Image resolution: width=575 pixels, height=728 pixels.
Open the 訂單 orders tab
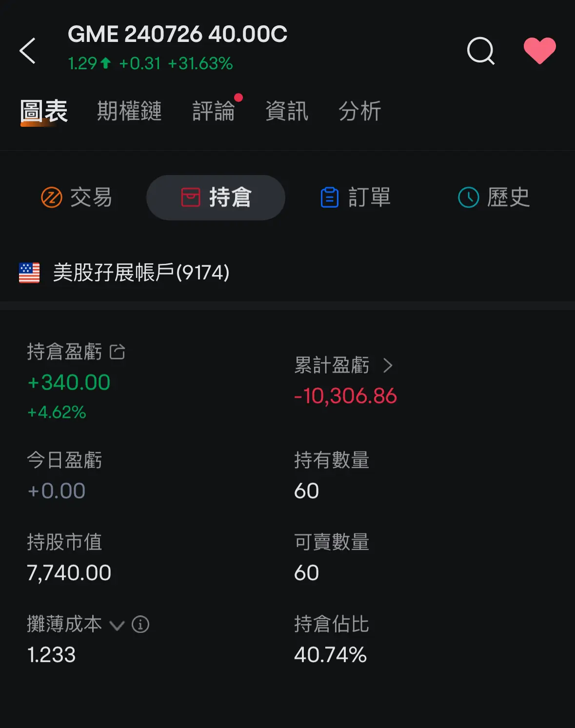point(356,197)
